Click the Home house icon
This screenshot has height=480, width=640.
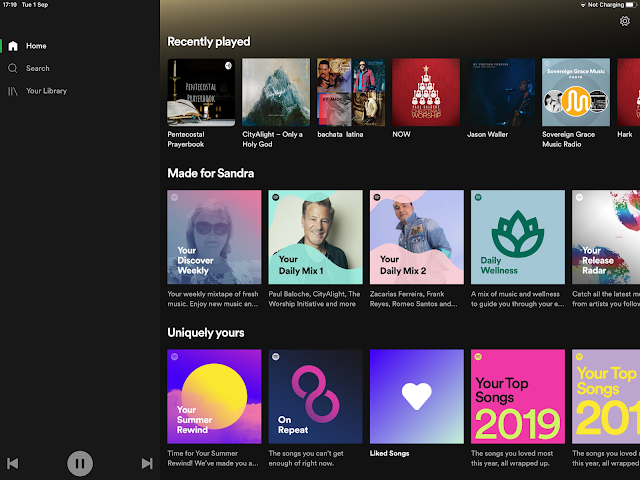pos(13,46)
